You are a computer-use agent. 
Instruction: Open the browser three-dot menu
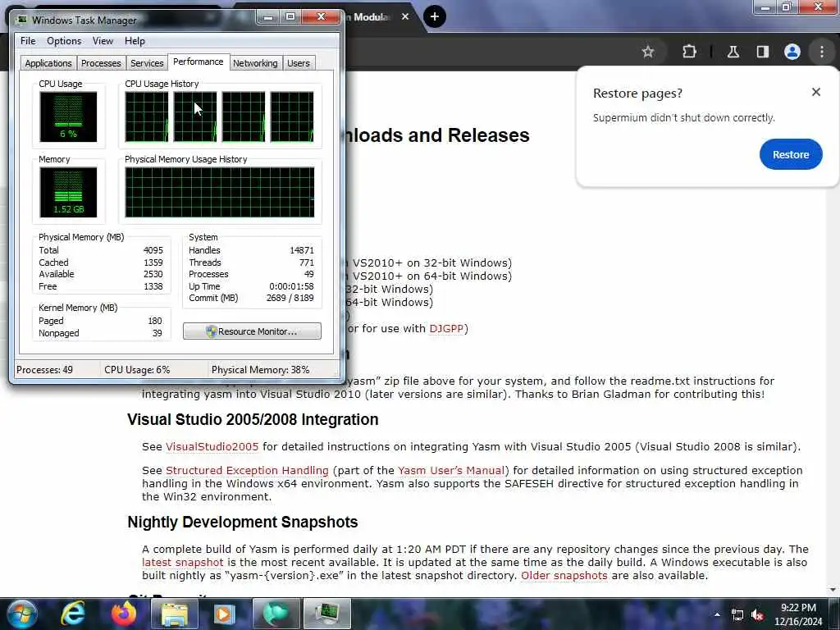pyautogui.click(x=822, y=52)
